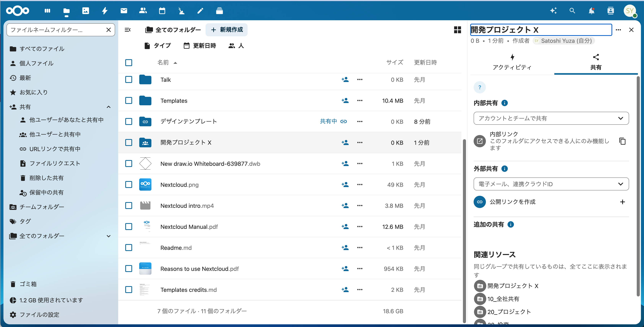This screenshot has width=644, height=327.
Task: Open the Activity lightning icon in top bar
Action: 105,11
